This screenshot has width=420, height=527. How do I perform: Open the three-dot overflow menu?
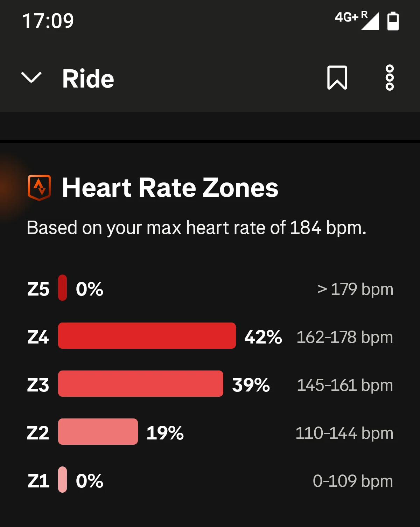pos(390,78)
